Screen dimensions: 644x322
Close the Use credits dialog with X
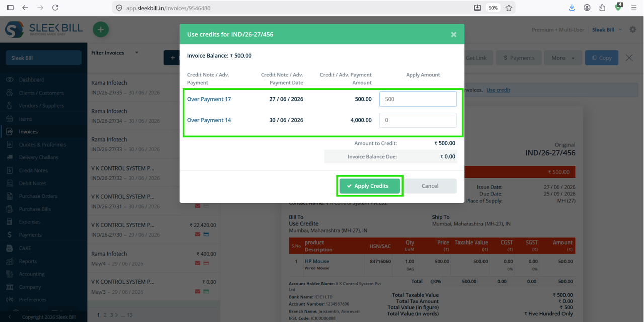coord(454,34)
